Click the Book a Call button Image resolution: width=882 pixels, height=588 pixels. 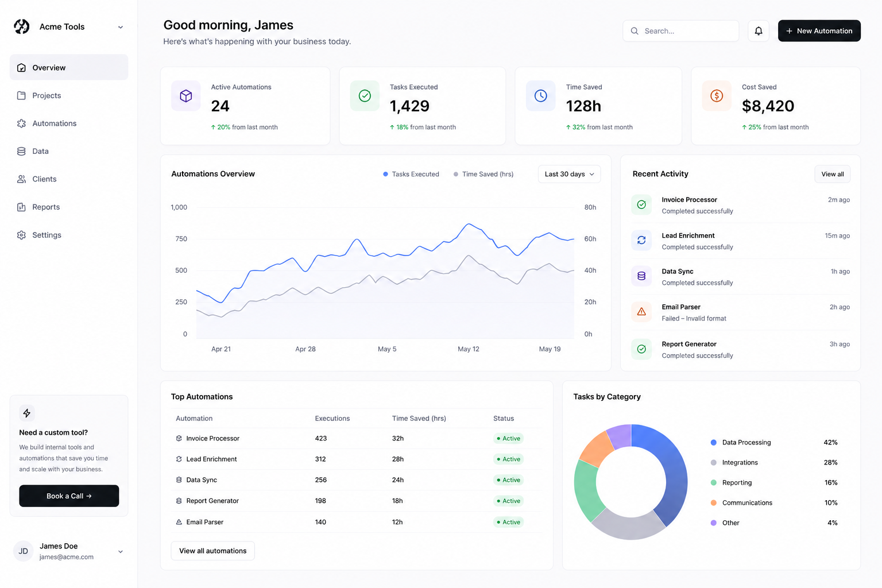click(x=69, y=496)
